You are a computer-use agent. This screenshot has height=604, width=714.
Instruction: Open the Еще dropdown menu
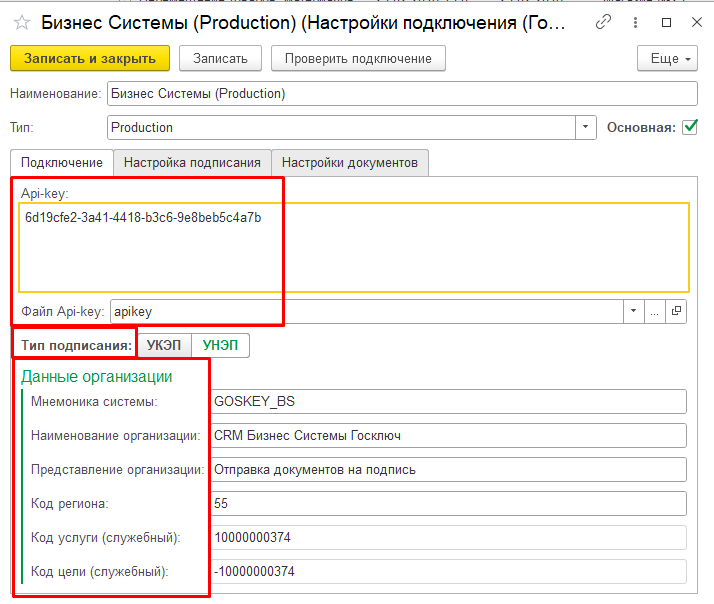[667, 58]
